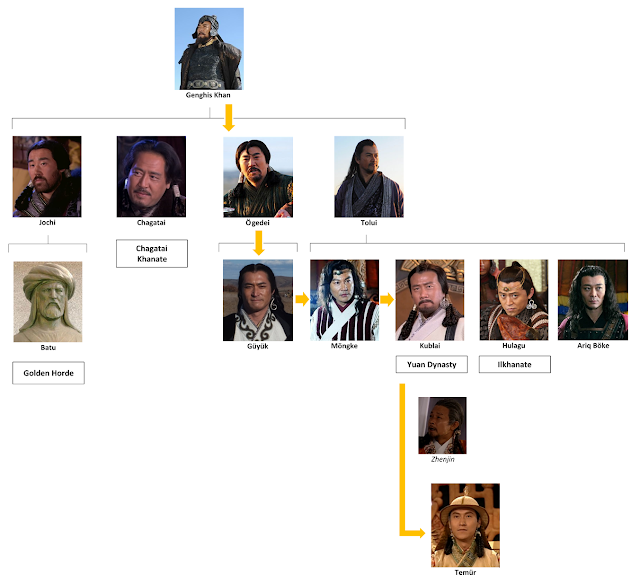Click the Chagatai Khanate box
640x583 pixels.
(x=152, y=254)
